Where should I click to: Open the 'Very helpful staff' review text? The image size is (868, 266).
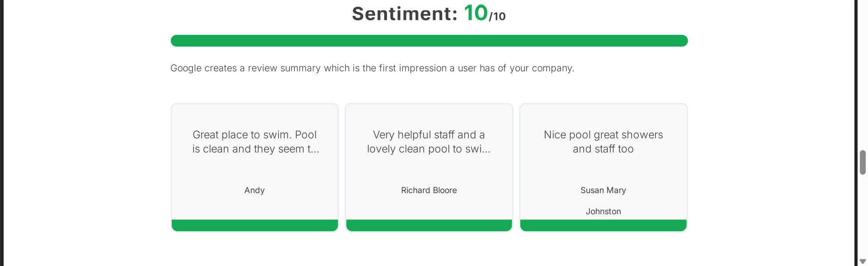[x=429, y=142]
